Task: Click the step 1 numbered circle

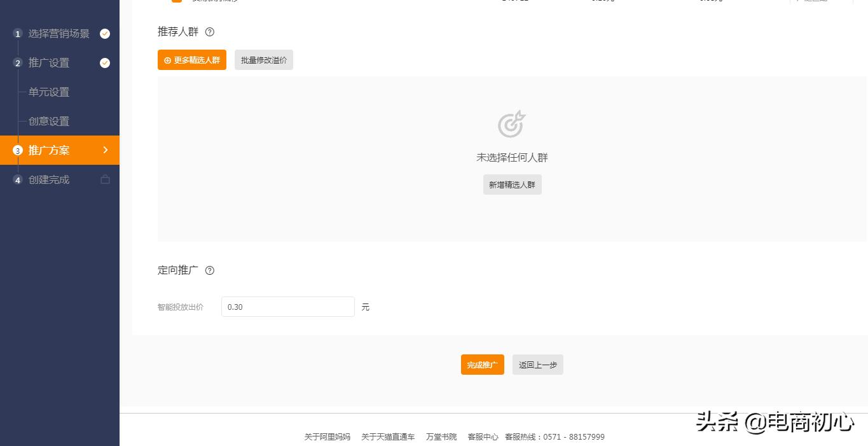Action: 18,33
